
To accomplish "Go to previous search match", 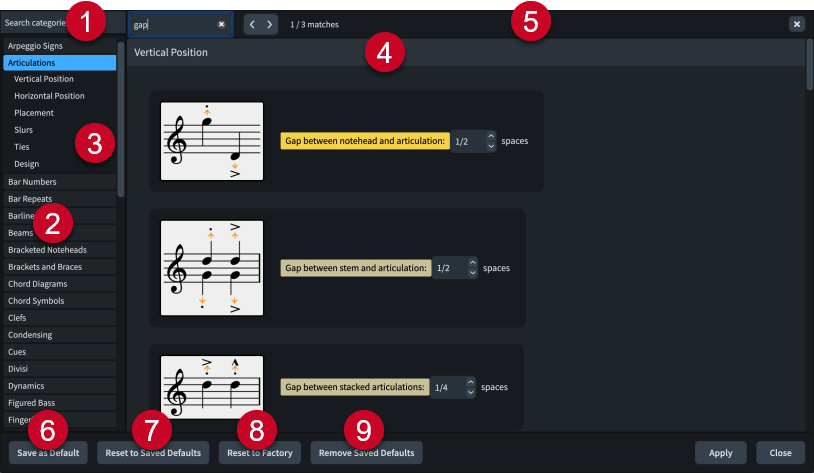I will [x=252, y=24].
